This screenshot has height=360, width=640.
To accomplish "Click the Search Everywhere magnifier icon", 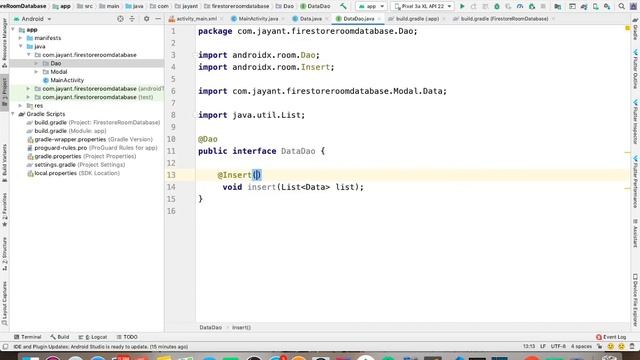I will (x=621, y=6).
